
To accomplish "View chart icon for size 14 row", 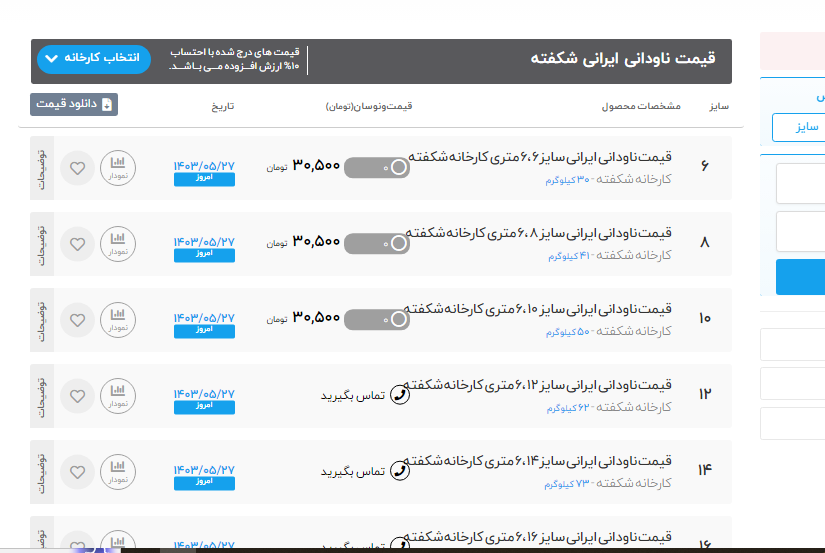I will pos(118,471).
